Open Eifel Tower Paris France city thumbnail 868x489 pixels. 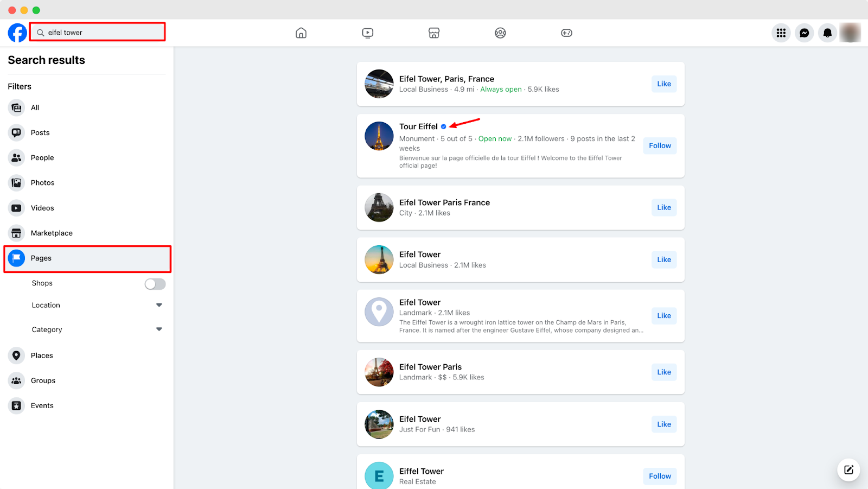[x=379, y=207]
